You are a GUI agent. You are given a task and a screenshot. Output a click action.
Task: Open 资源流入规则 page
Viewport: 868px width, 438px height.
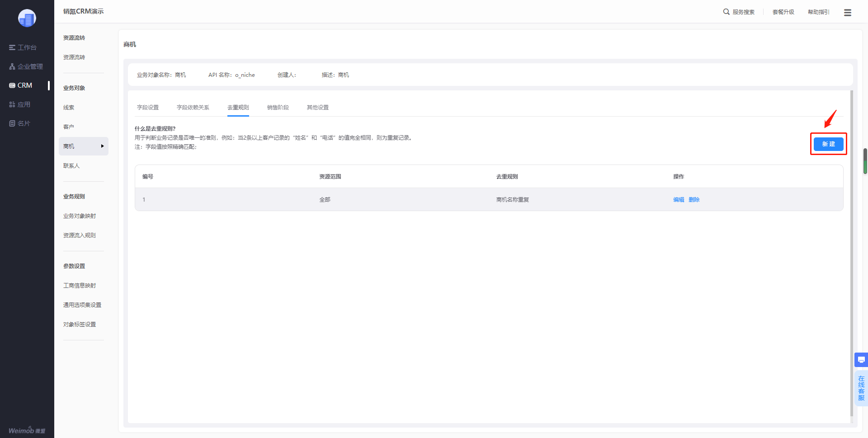(80, 235)
